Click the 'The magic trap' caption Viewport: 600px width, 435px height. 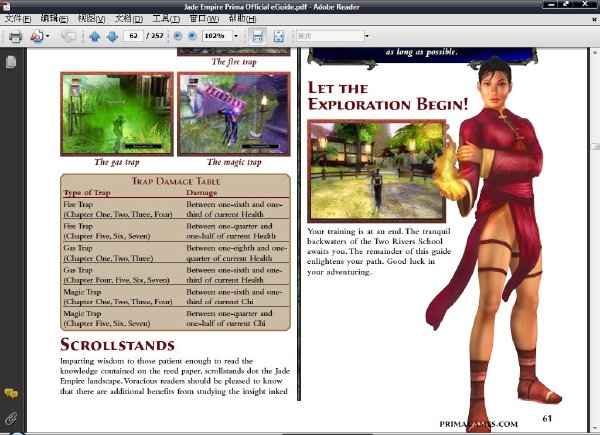coord(234,162)
